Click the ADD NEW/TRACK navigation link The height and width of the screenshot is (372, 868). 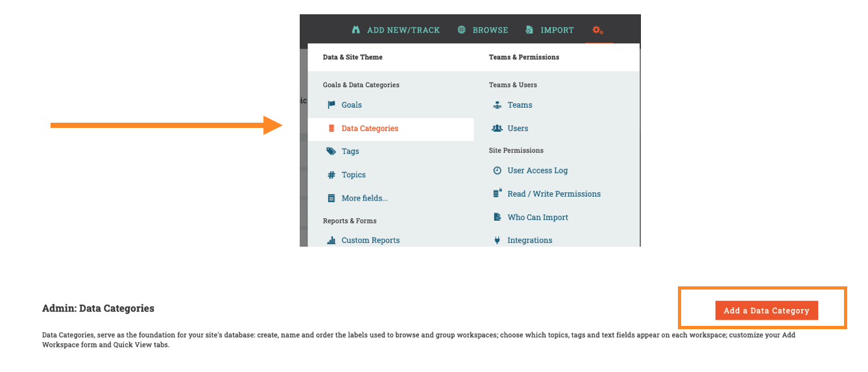tap(403, 30)
